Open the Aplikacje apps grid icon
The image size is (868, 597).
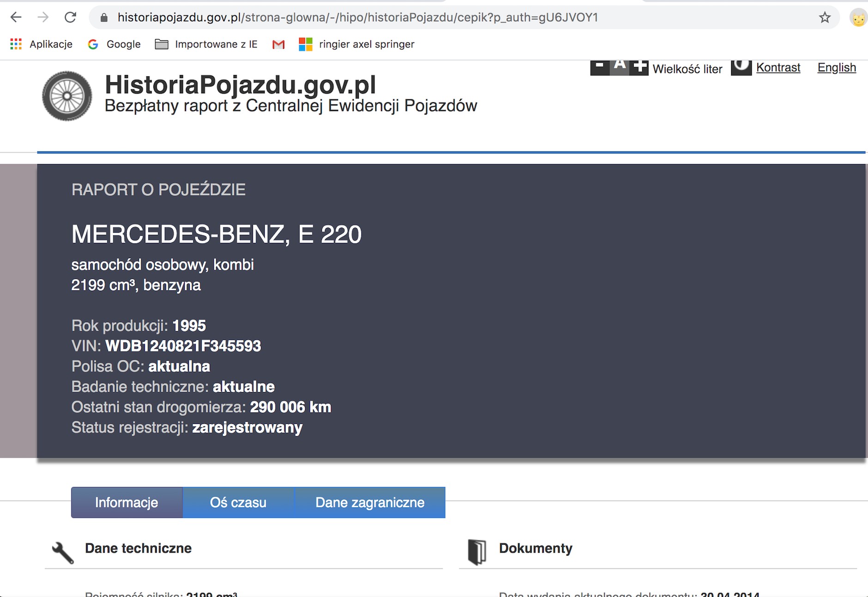click(x=16, y=44)
